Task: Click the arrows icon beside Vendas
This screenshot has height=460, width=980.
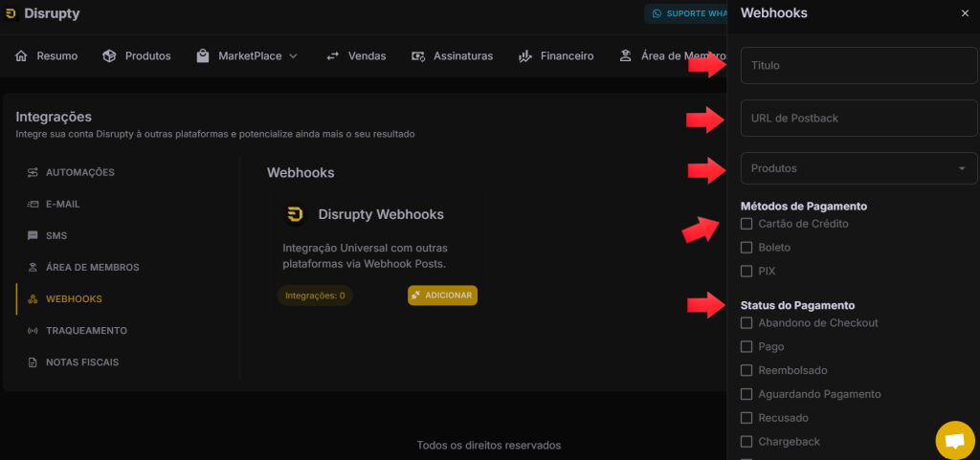Action: [x=332, y=56]
